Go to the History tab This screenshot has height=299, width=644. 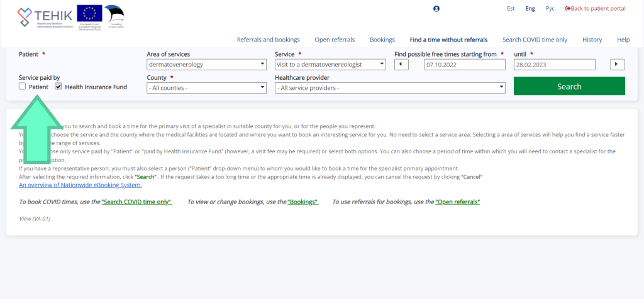click(592, 40)
